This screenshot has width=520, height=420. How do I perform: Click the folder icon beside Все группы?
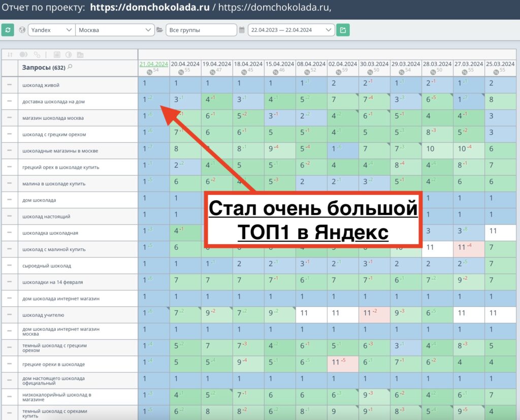click(x=159, y=30)
